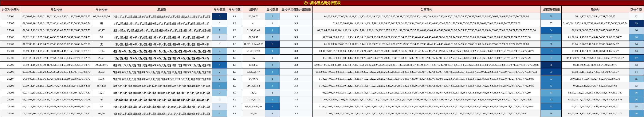Click the 遗漏数 column header
This screenshot has height=117, width=644.
pos(162,9)
